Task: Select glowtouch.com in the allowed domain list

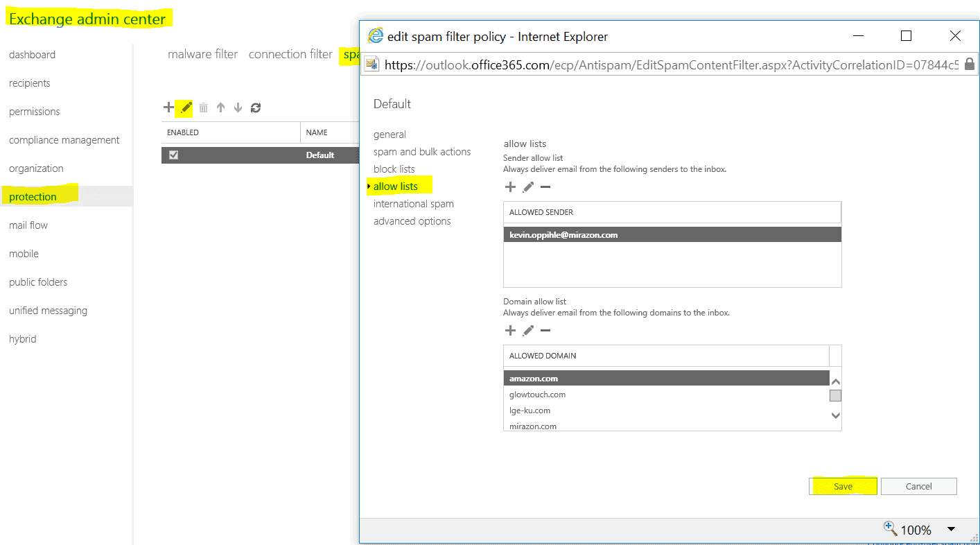Action: (x=537, y=394)
